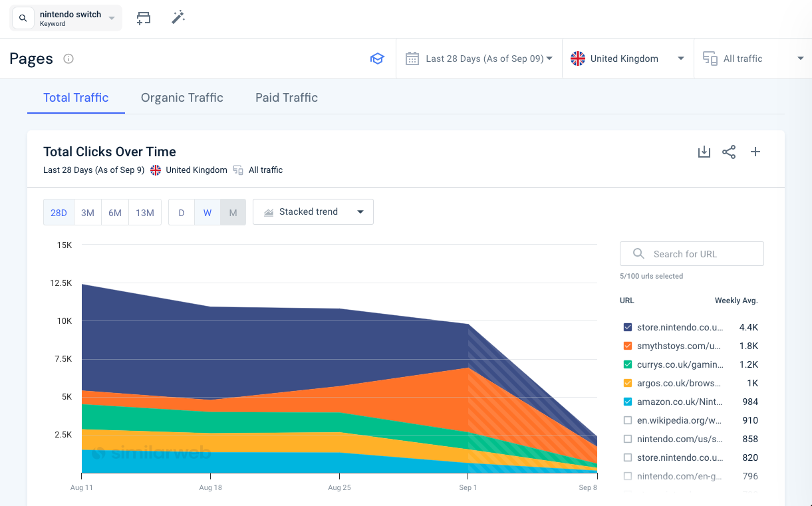Click the compare keyword icon in top bar

(143, 18)
